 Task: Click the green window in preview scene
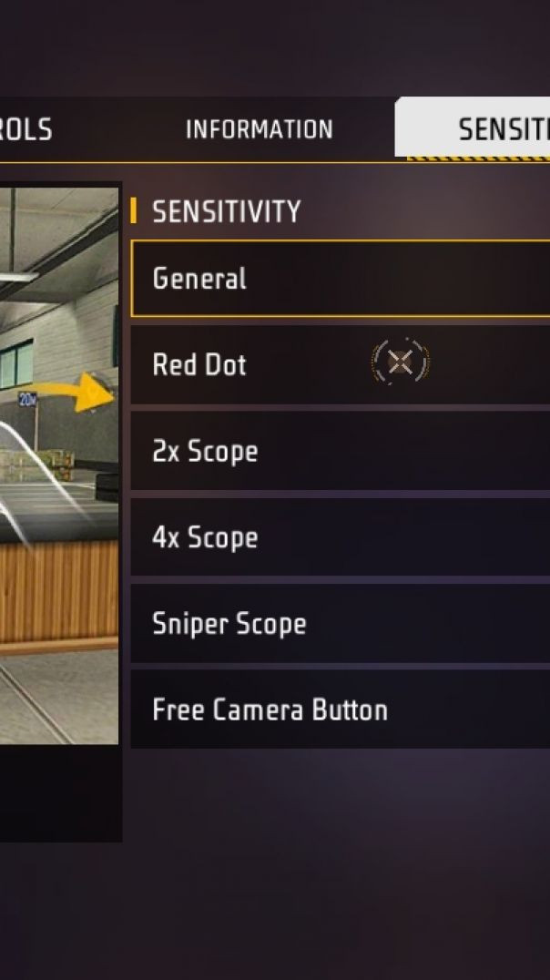coord(17,364)
